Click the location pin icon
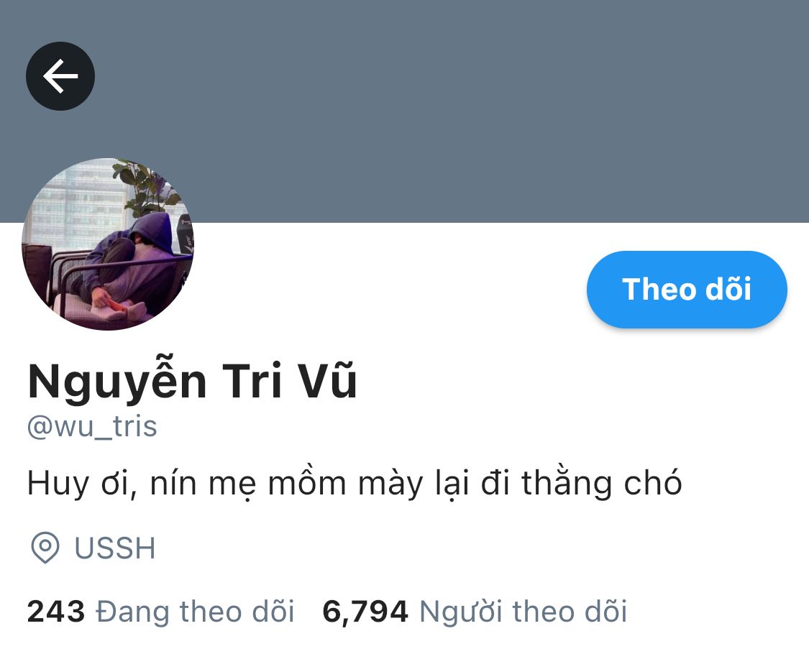The height and width of the screenshot is (672, 809). pos(45,547)
